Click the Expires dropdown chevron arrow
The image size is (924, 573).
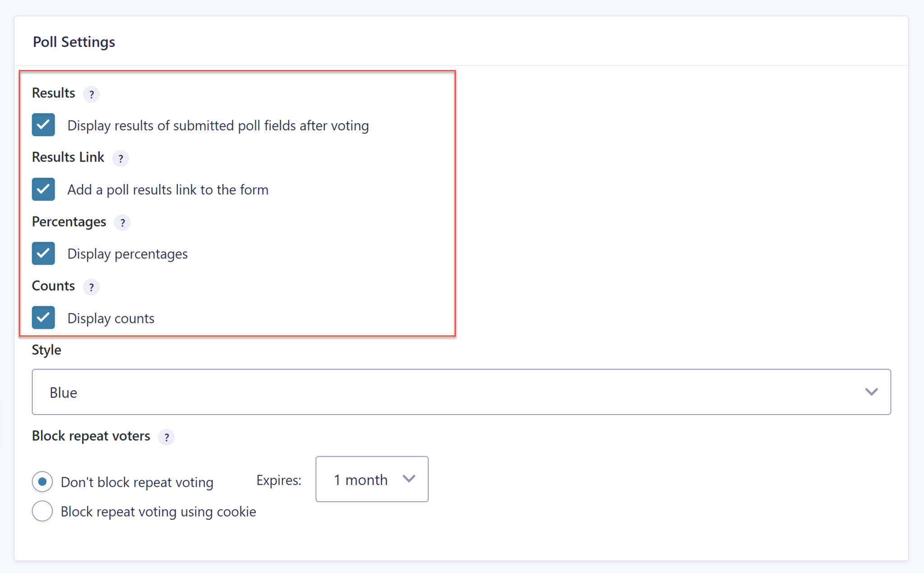click(x=409, y=480)
